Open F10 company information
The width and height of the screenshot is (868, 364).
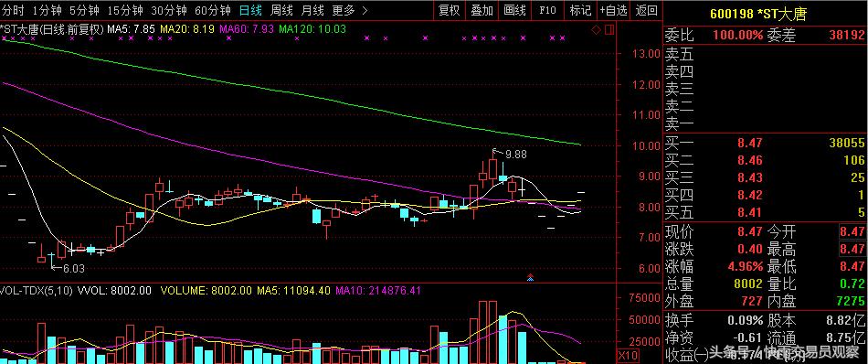coord(548,10)
